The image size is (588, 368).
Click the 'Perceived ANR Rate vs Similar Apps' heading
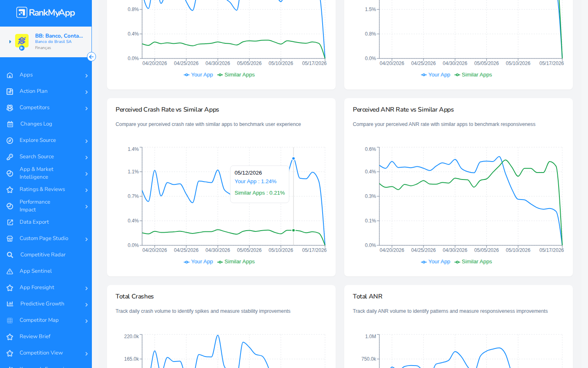pyautogui.click(x=403, y=110)
